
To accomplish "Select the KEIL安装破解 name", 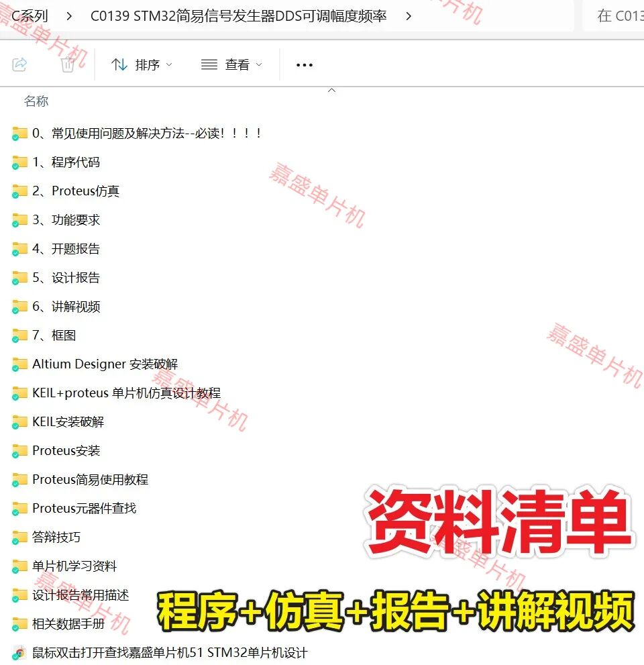I will point(68,421).
